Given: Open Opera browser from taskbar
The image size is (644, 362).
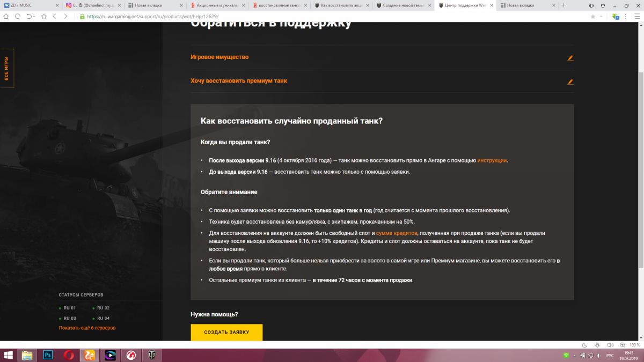Looking at the screenshot, I should [x=69, y=355].
